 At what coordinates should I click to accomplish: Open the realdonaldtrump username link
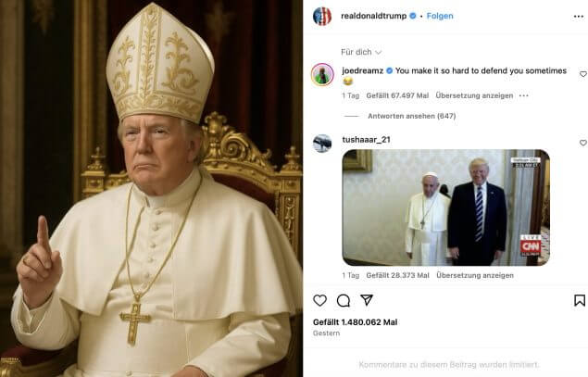coord(374,16)
